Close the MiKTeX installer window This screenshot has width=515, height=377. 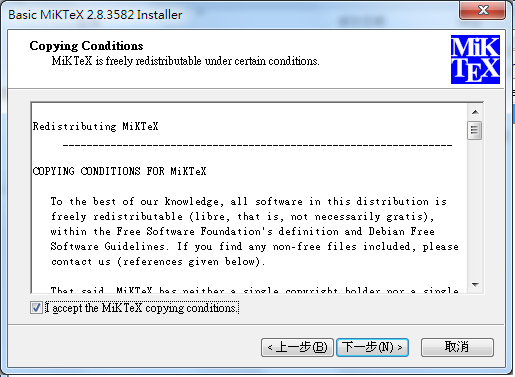483,10
